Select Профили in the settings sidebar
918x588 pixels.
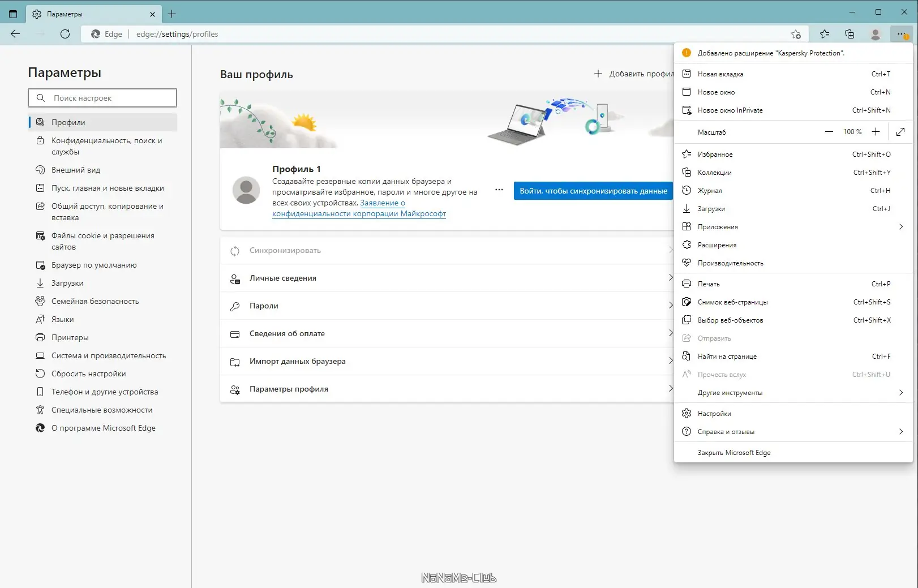pyautogui.click(x=103, y=122)
